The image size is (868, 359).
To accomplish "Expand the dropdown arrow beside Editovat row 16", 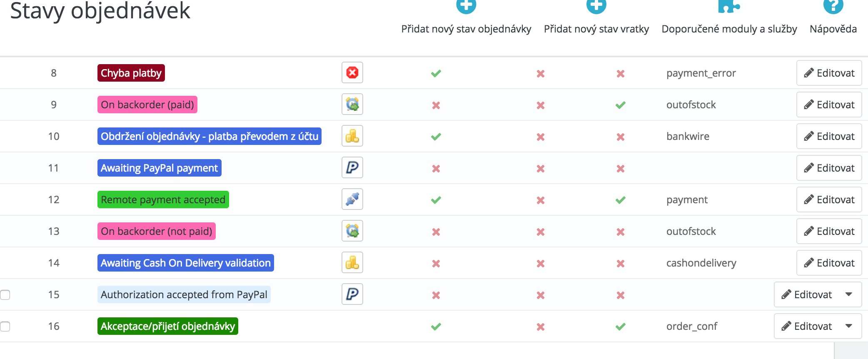I will 849,326.
